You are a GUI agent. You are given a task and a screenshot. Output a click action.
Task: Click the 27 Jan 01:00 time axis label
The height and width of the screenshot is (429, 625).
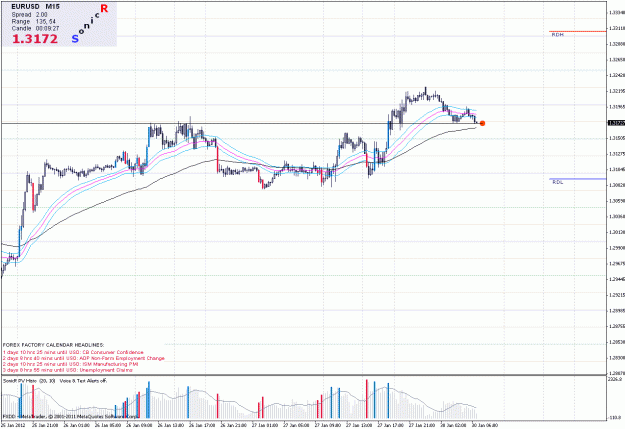coord(265,425)
